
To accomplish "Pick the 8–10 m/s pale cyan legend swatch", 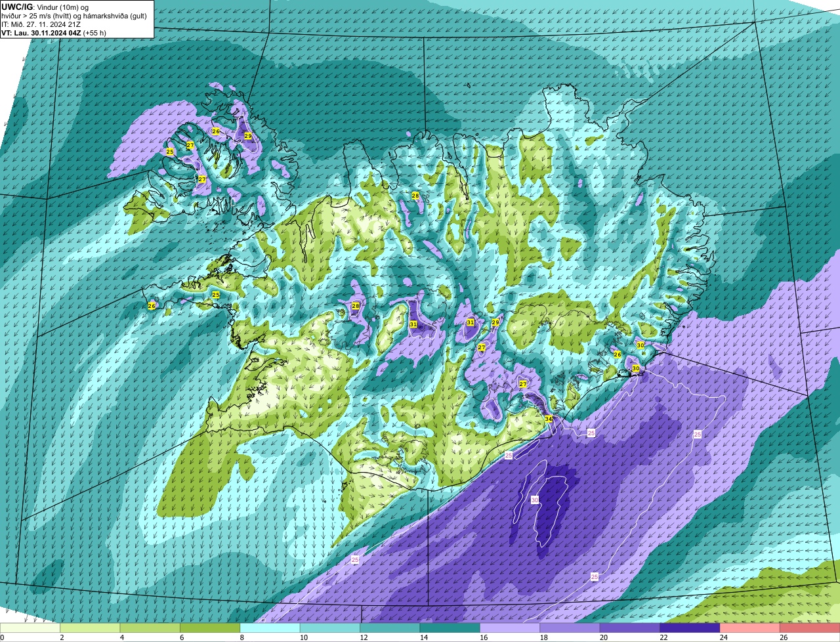I will click(270, 628).
